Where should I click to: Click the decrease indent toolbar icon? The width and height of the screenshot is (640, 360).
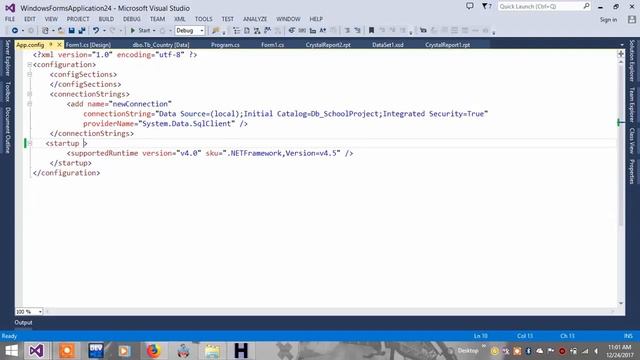pyautogui.click(x=347, y=31)
